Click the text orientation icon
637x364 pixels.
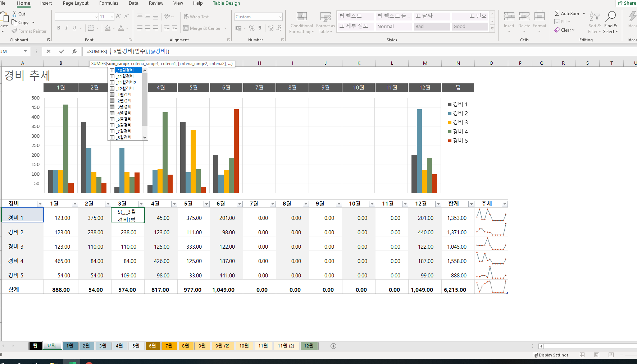pyautogui.click(x=167, y=17)
